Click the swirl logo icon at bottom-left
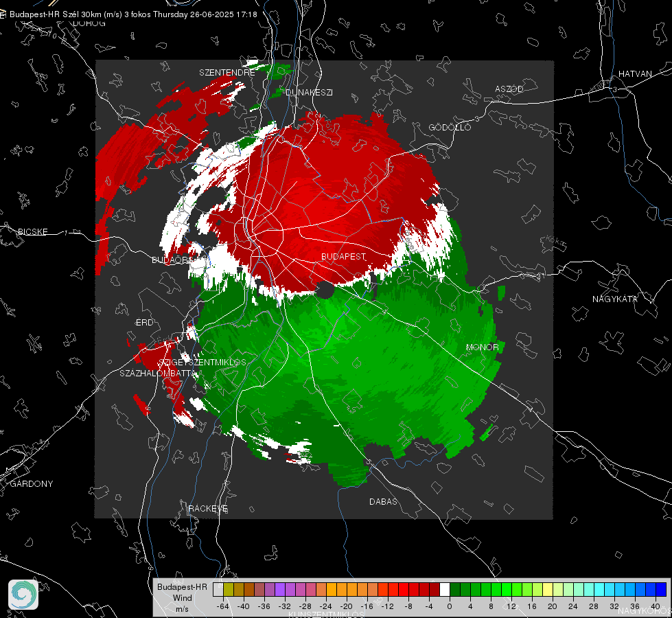 click(23, 595)
